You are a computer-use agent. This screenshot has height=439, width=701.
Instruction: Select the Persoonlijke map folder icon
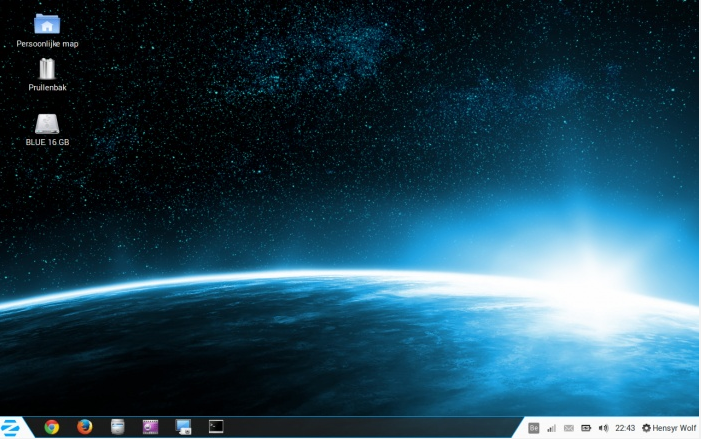coord(47,24)
